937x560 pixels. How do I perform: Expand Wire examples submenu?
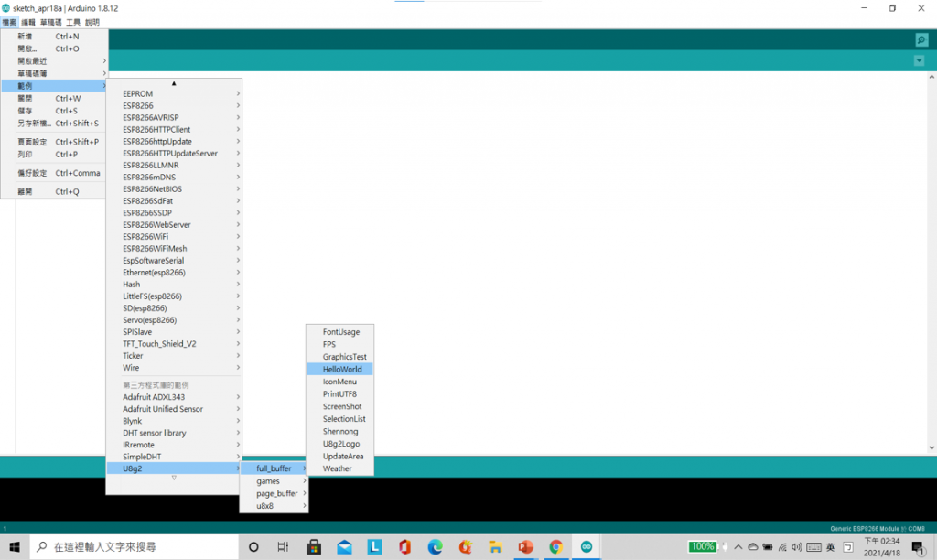174,368
